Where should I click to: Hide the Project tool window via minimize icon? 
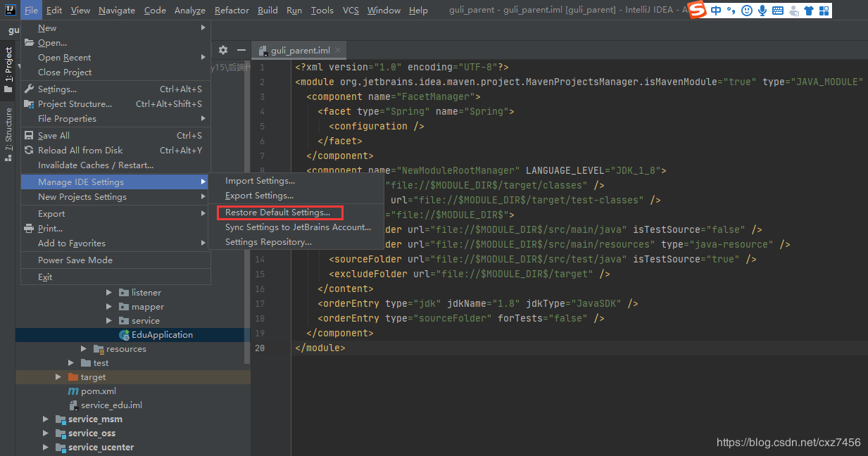tap(241, 50)
